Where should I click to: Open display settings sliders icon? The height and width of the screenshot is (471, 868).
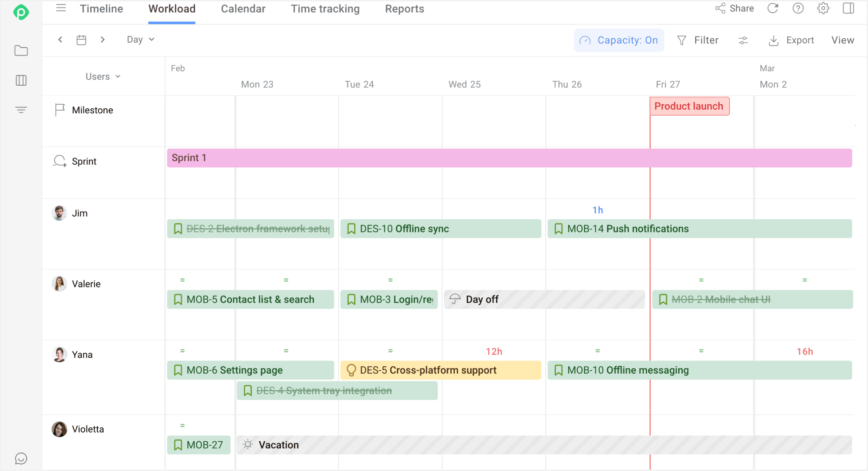743,41
